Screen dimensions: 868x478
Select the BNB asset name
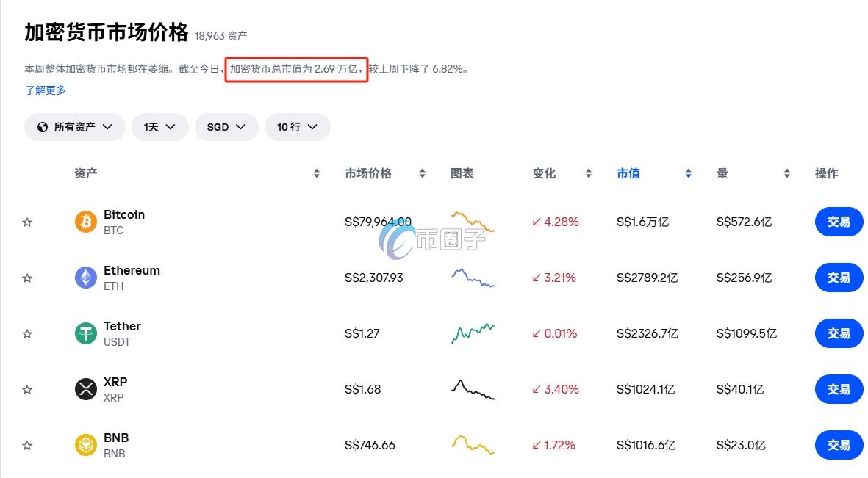[116, 438]
